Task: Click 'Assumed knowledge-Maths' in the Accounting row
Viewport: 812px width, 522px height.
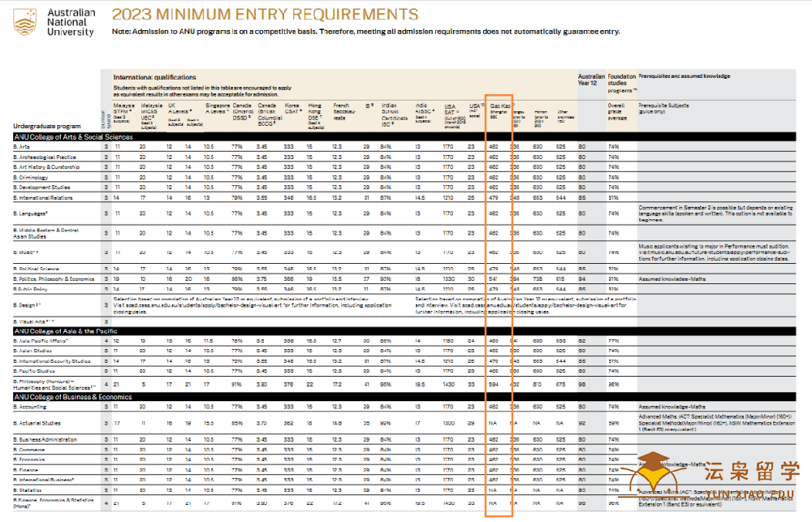Action: 672,407
